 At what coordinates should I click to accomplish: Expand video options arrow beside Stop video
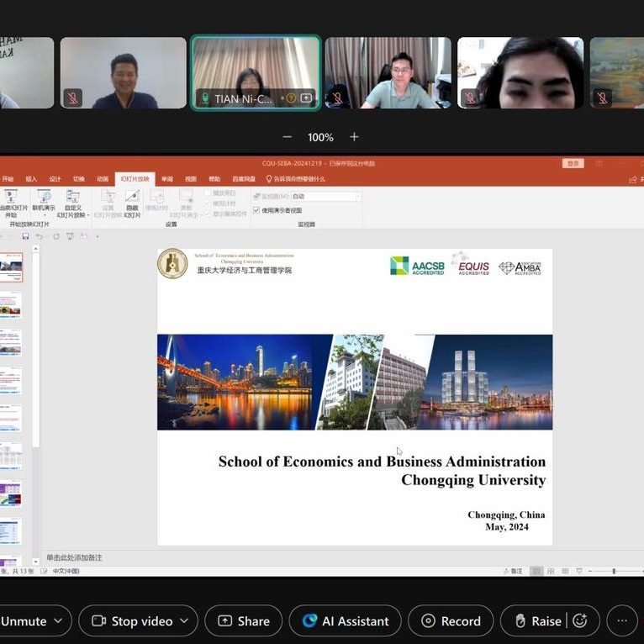[185, 621]
